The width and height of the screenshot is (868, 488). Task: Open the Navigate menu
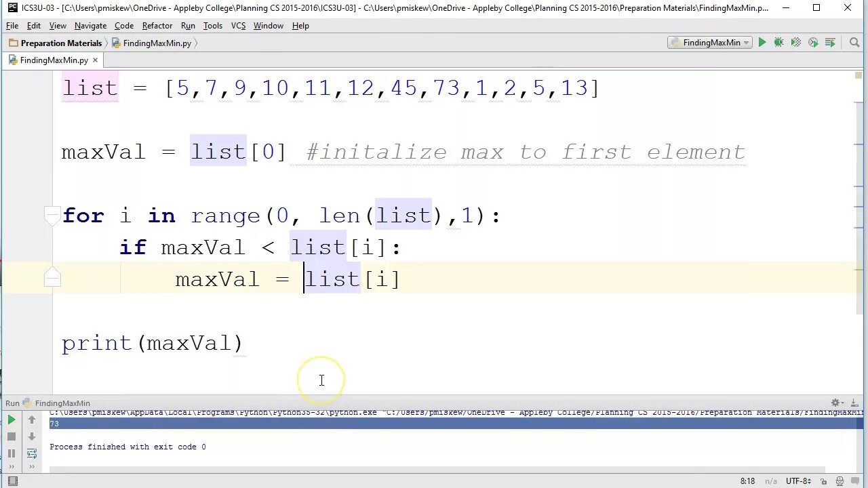pyautogui.click(x=90, y=26)
